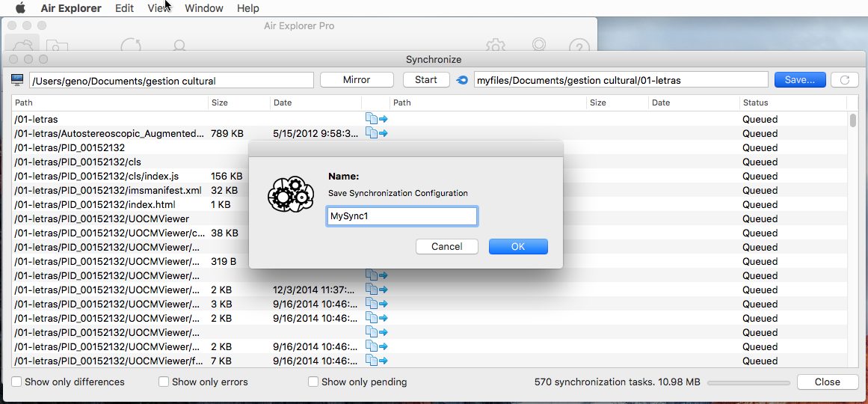Click copy-arrow icon in the 3 KB row

(376, 304)
